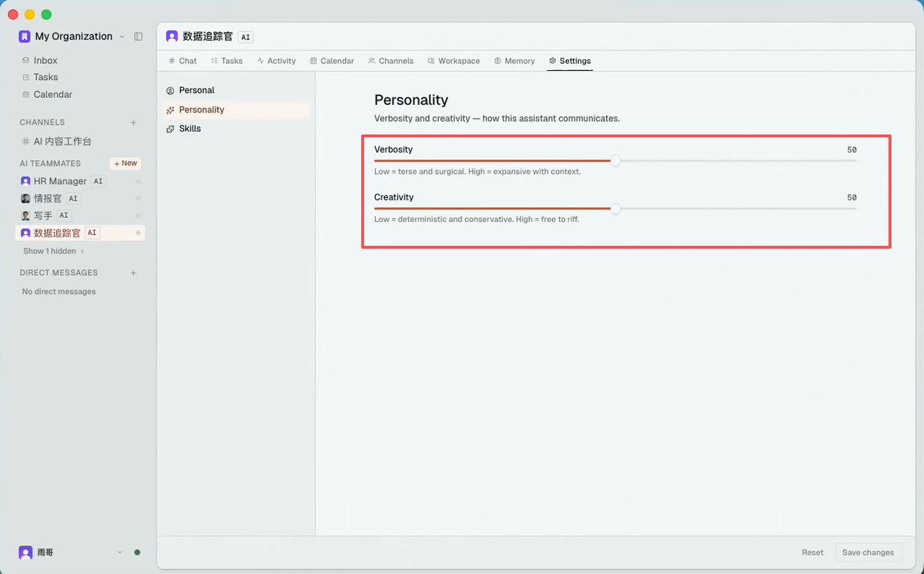Click the Personality heading
The width and height of the screenshot is (924, 574).
[x=411, y=100]
